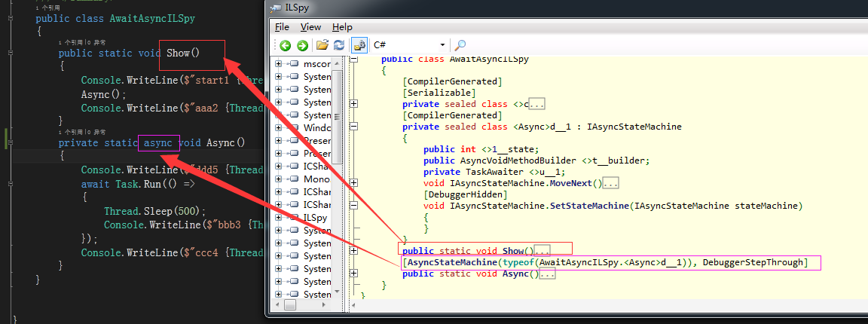Click the assembly icon beside Mono
This screenshot has width=868, height=324.
click(x=294, y=179)
